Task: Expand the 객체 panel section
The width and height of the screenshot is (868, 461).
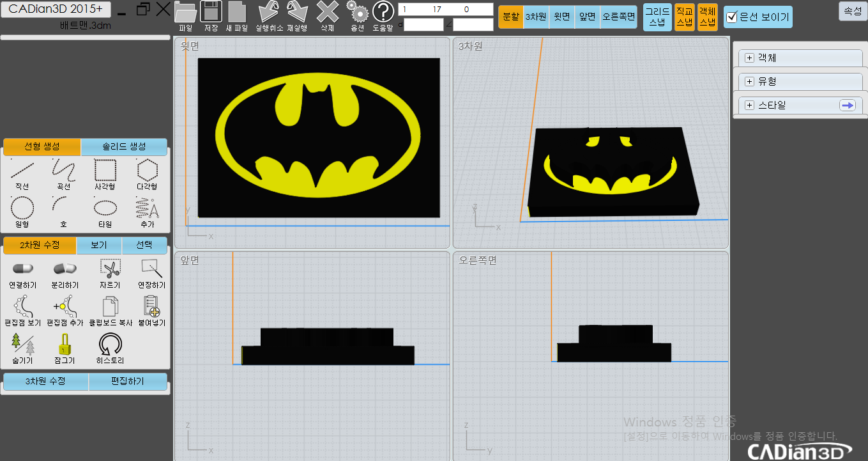Action: (750, 58)
